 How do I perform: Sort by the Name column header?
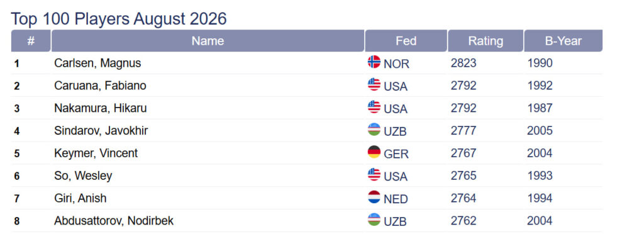(208, 41)
